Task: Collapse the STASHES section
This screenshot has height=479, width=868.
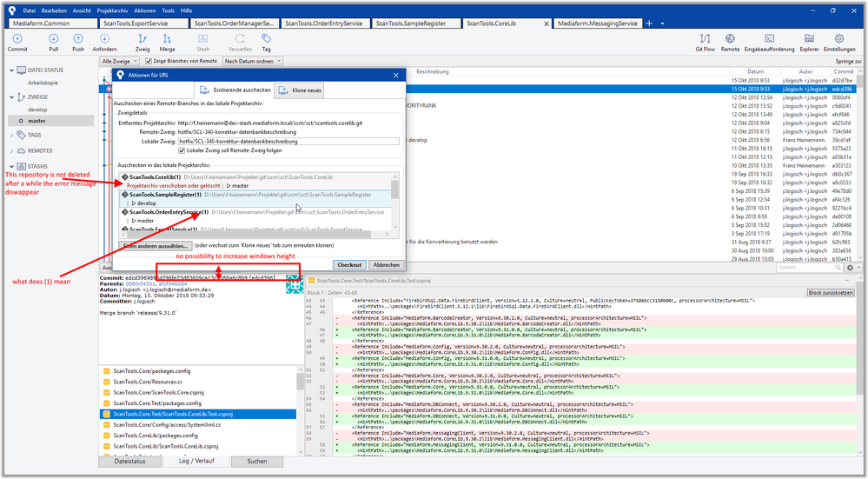Action: click(11, 166)
